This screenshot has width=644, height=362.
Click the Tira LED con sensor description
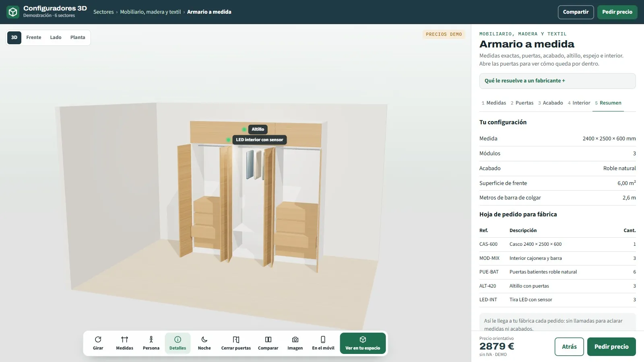(530, 300)
